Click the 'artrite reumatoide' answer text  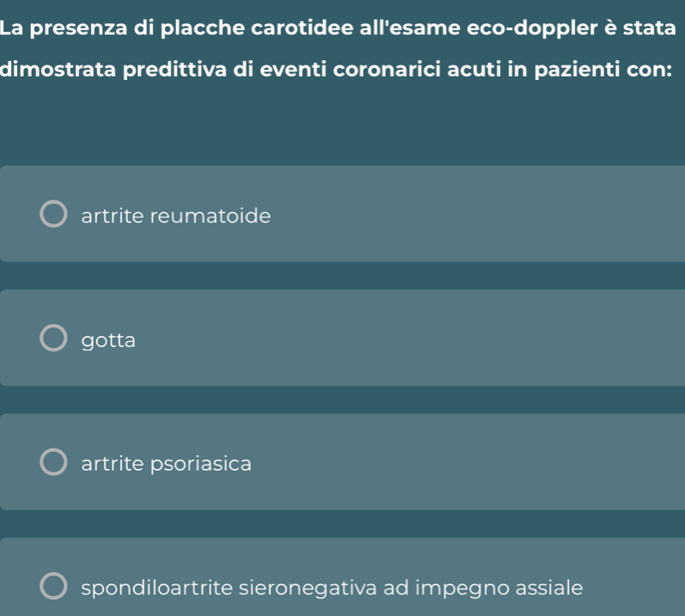(x=175, y=216)
